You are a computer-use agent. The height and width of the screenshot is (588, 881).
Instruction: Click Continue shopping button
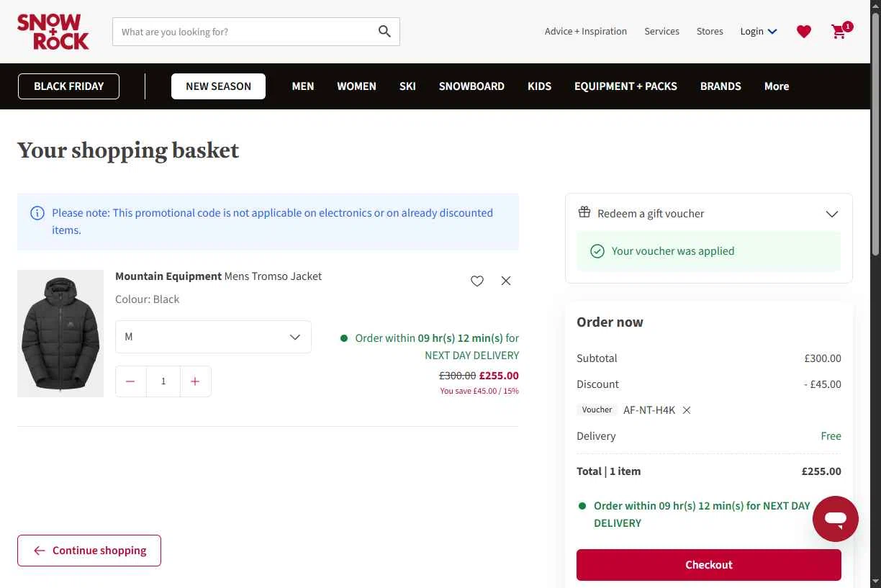[x=89, y=551]
